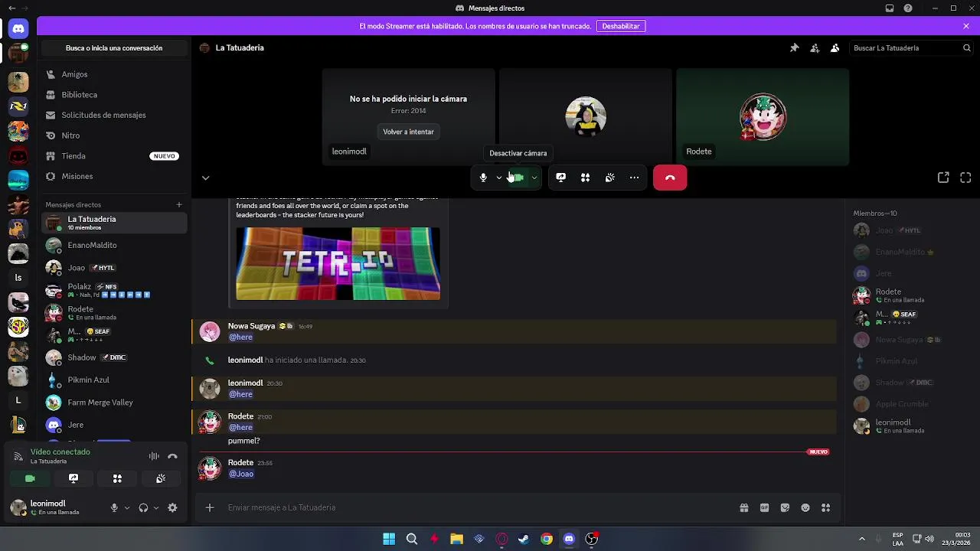Open Busca o inicia una conversación box
Screen dimensions: 980x551
(x=114, y=48)
